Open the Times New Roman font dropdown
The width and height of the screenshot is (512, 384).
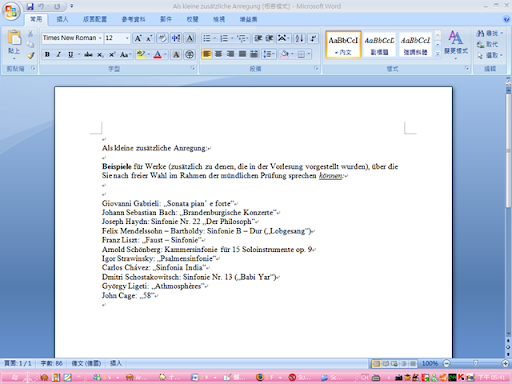(x=100, y=38)
